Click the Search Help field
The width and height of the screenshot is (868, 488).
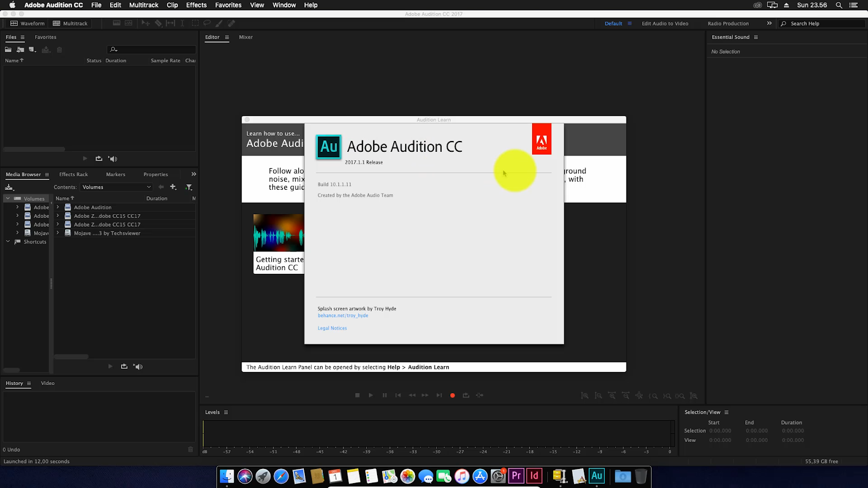(x=822, y=23)
